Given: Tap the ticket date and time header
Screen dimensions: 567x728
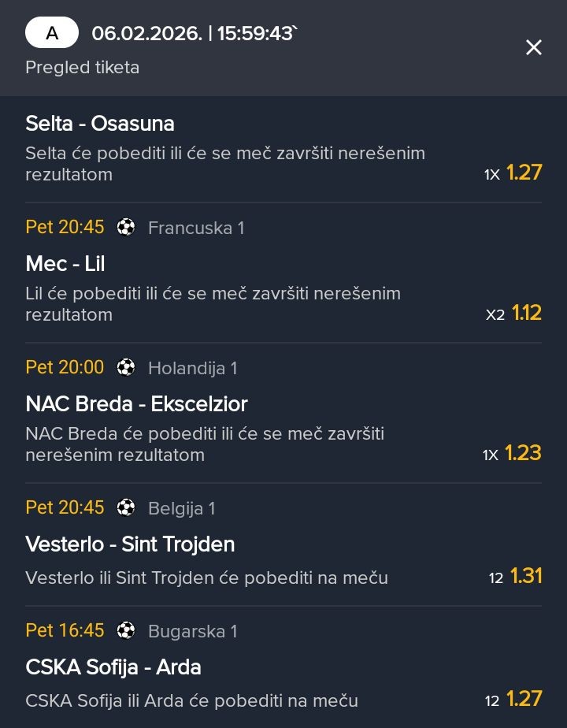Looking at the screenshot, I should (194, 33).
